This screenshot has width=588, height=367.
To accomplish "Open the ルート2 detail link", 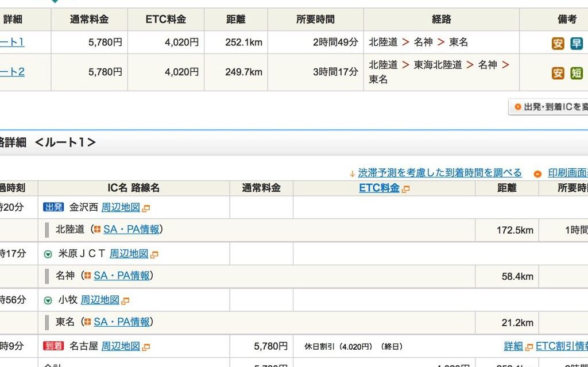I will tap(11, 72).
